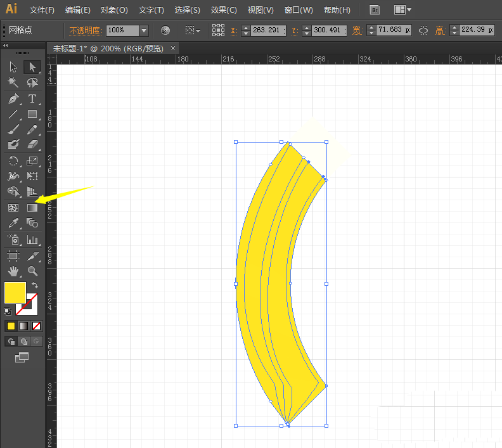Open the 效果(C) menu
This screenshot has width=502, height=448.
(224, 10)
